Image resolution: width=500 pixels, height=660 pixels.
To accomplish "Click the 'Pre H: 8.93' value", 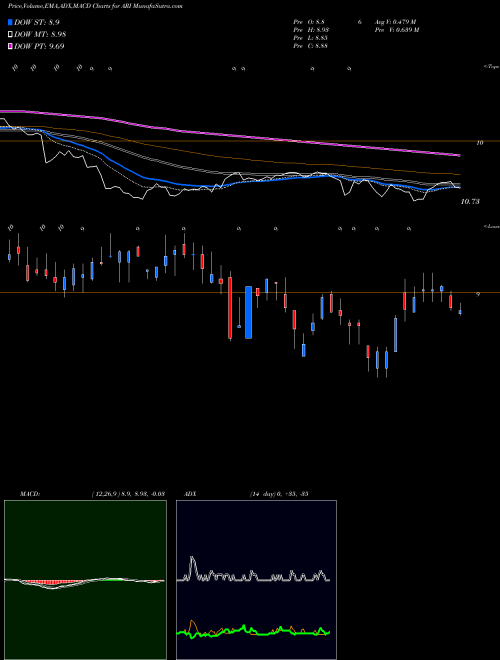I will [x=311, y=30].
